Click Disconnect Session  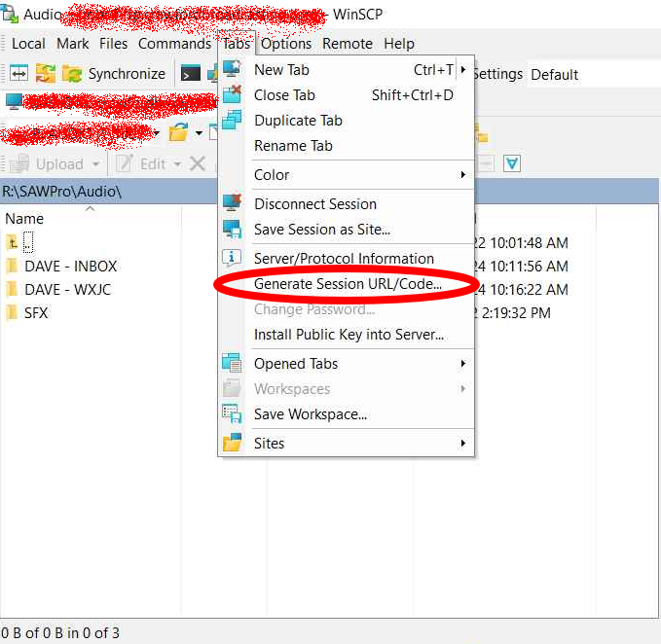346,204
